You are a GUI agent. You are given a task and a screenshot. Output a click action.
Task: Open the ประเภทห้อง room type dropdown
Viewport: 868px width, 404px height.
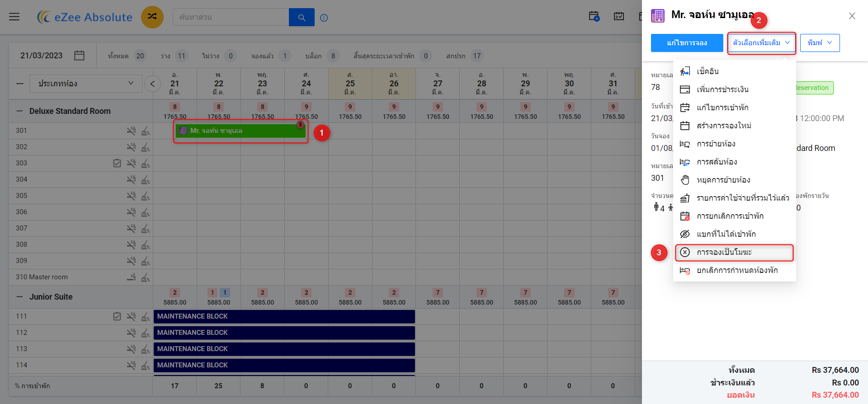[86, 84]
